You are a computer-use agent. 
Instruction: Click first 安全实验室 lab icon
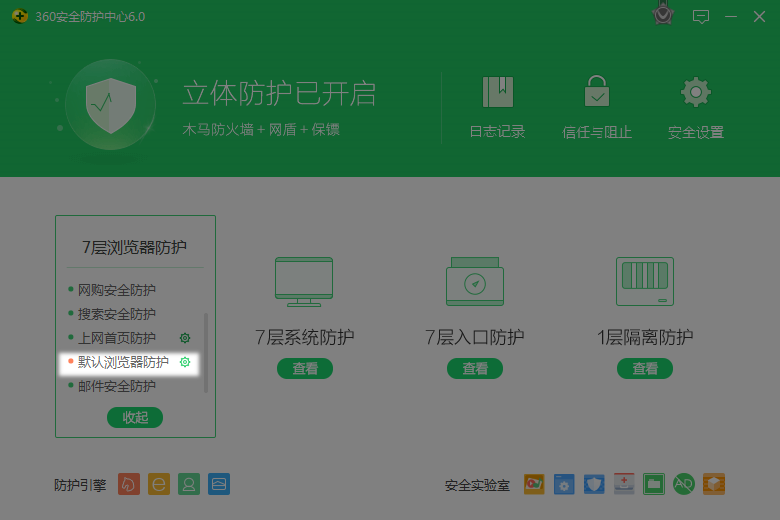[534, 484]
